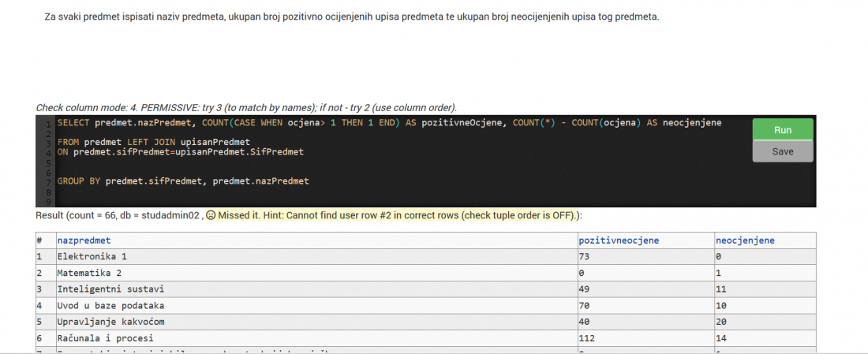Select the 'Računala i procesi' cell

point(316,337)
